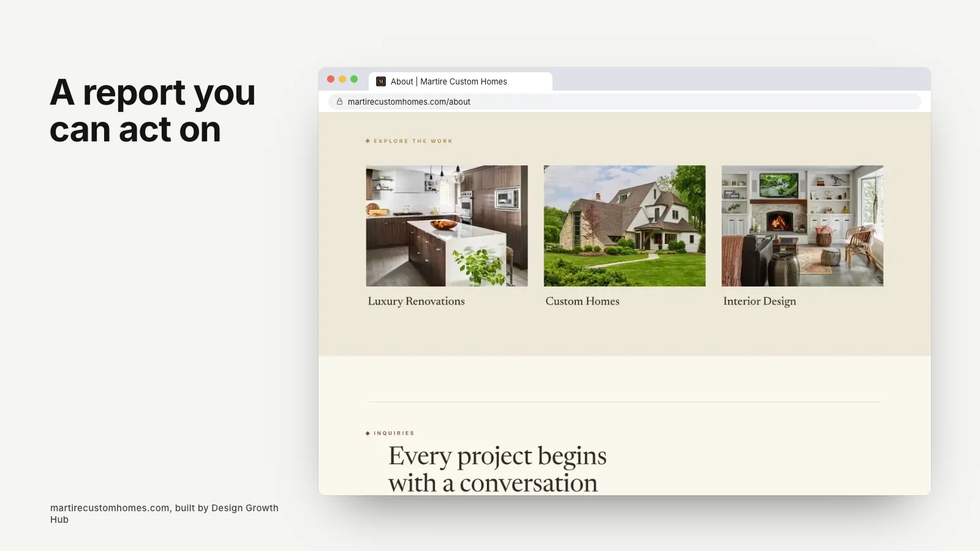Image resolution: width=980 pixels, height=551 pixels.
Task: Click the 'A report you can act on' title
Action: [x=153, y=111]
